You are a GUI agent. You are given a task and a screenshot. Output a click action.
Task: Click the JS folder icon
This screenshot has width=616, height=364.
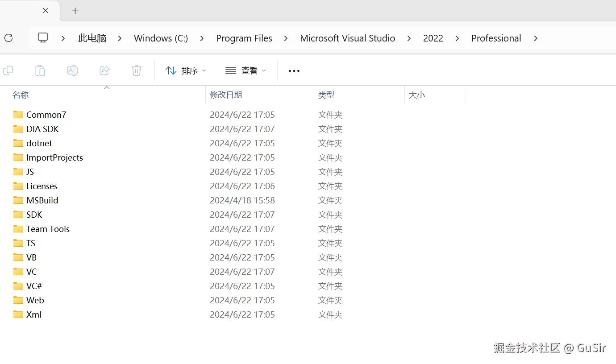tap(18, 172)
